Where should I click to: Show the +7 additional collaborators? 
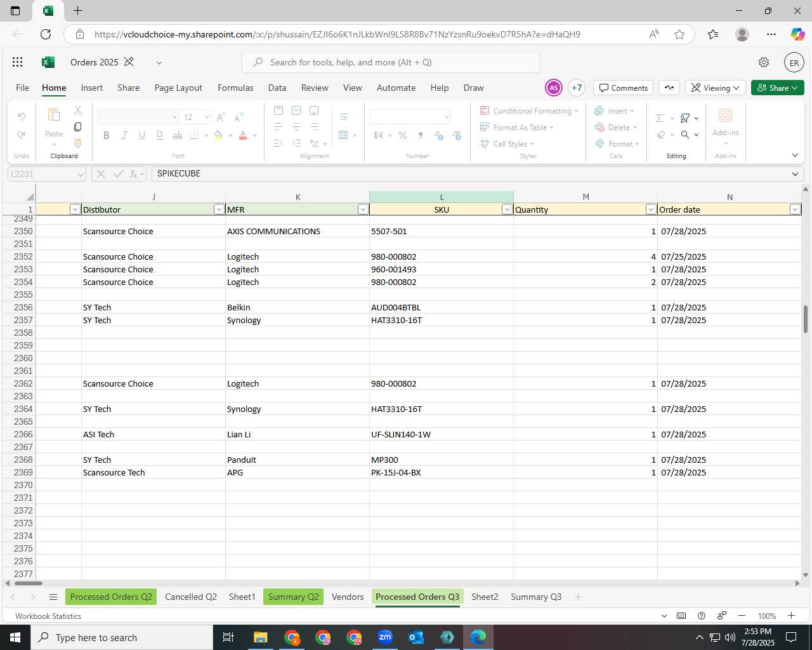point(577,88)
